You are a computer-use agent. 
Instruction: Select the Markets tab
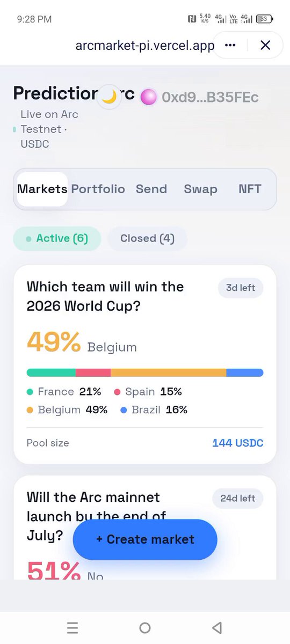click(42, 189)
